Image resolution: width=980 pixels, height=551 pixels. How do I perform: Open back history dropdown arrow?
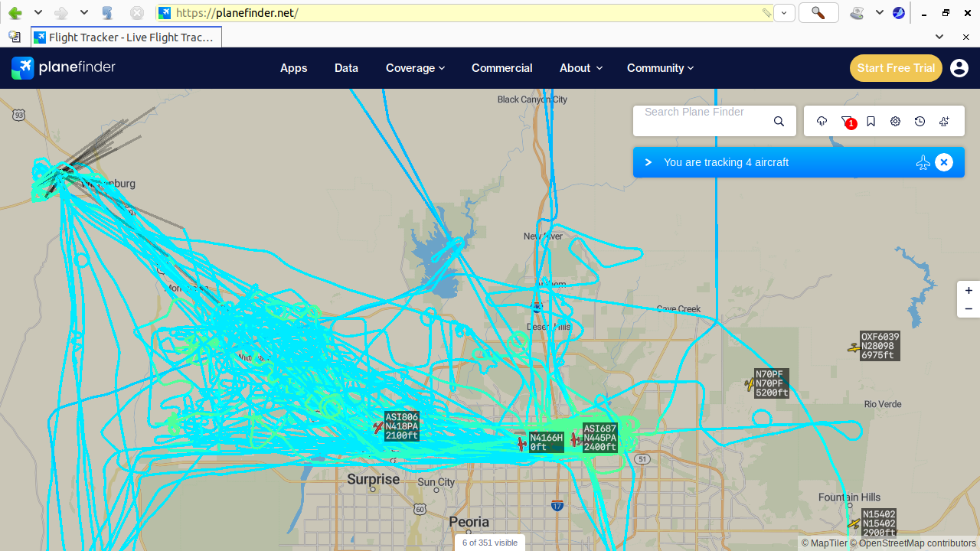coord(38,13)
